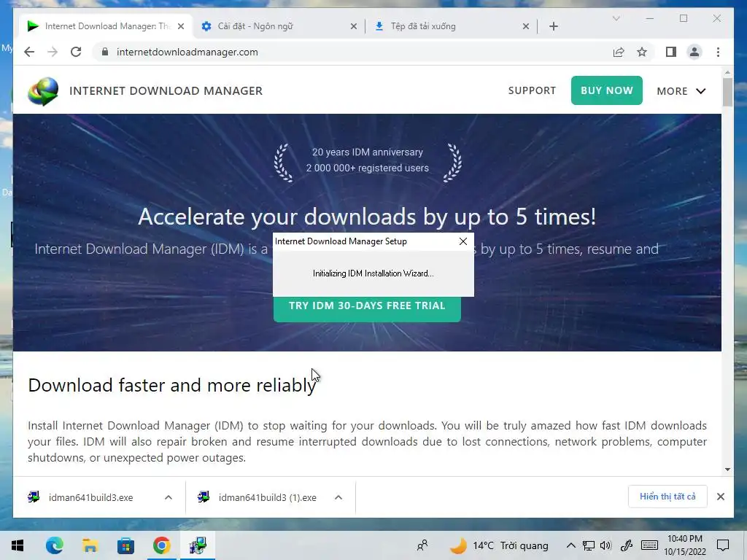Click the BUY NOW button
The height and width of the screenshot is (560, 747).
point(606,90)
